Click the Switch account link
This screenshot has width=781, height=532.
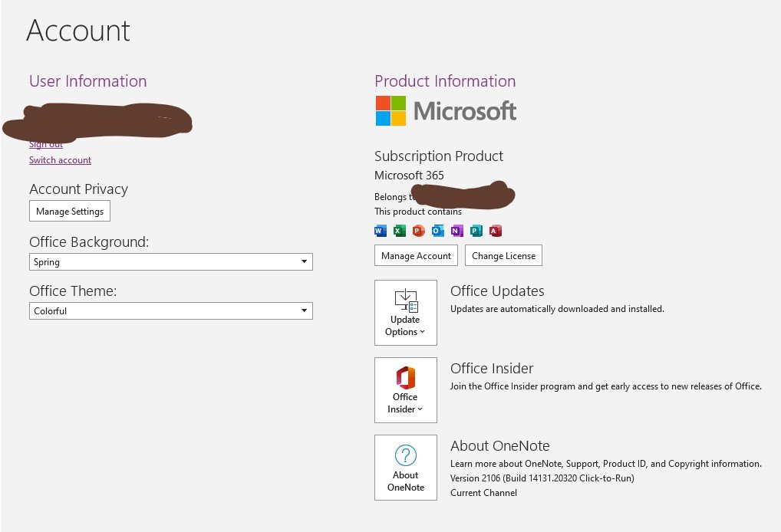point(61,160)
